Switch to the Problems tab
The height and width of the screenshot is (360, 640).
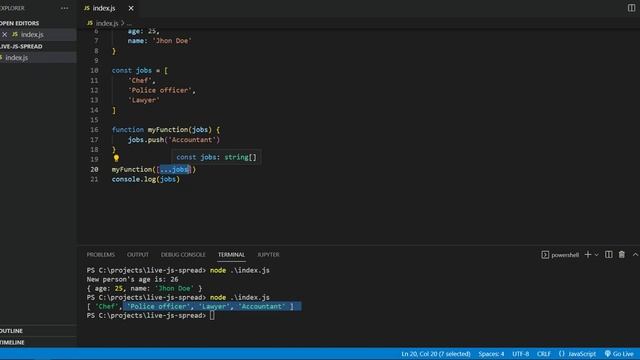click(x=100, y=255)
